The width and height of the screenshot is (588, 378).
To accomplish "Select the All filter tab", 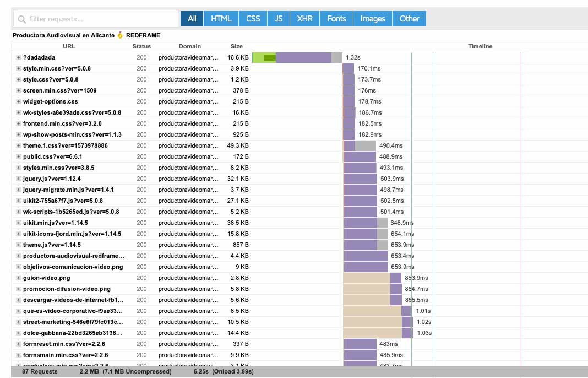I will pos(192,19).
